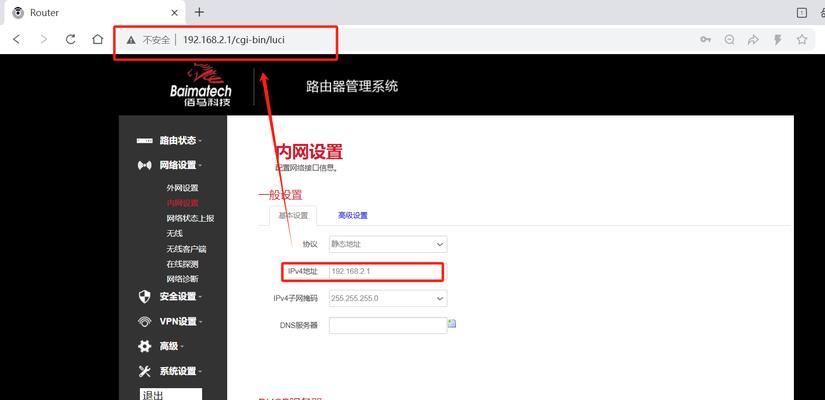
Task: Click the DNS服务器 input field
Action: tap(388, 325)
